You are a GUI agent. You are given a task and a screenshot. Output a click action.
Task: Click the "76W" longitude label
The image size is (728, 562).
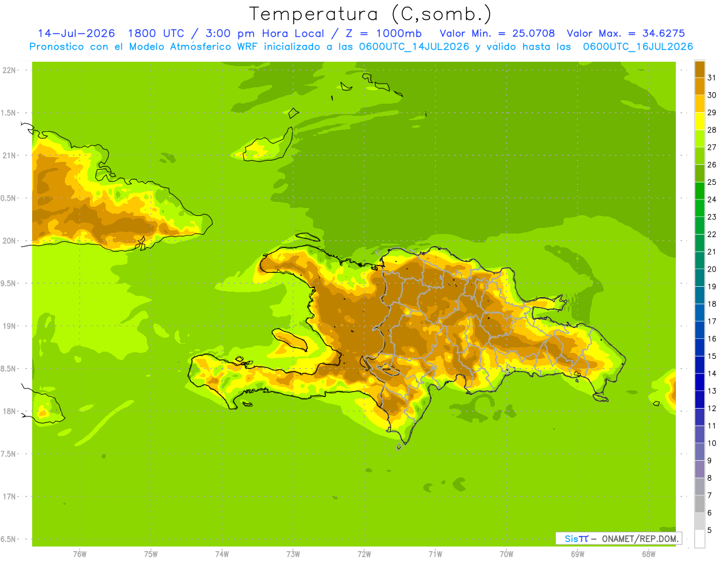pos(79,554)
